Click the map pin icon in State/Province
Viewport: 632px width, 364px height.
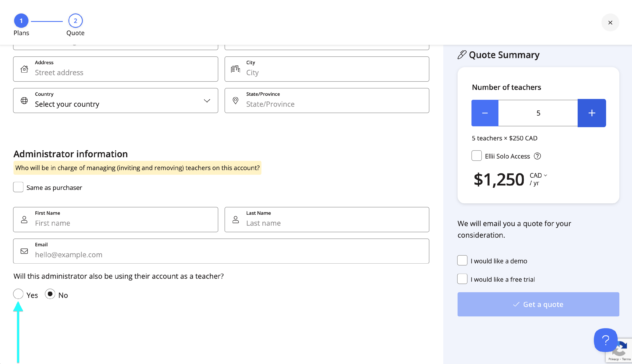[x=235, y=100]
